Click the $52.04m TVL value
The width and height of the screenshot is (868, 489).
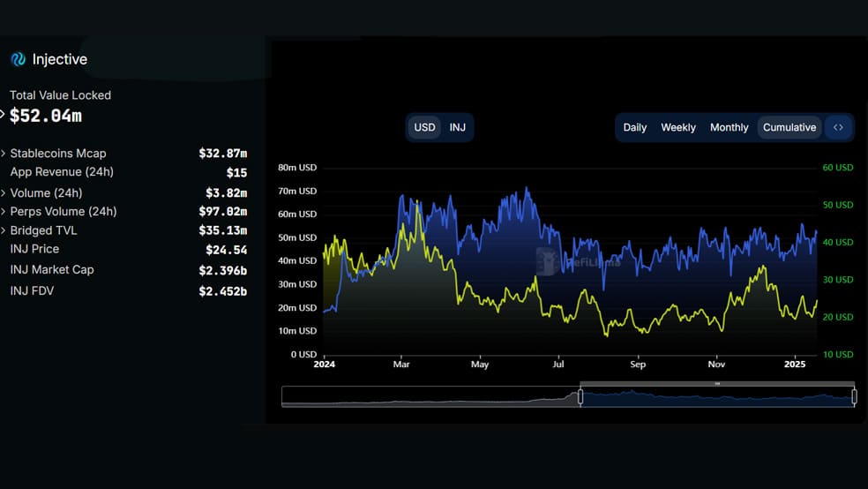pyautogui.click(x=46, y=116)
